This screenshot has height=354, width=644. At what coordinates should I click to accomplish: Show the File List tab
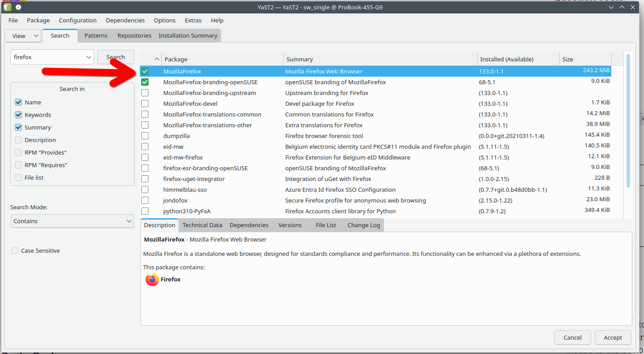[x=326, y=225]
